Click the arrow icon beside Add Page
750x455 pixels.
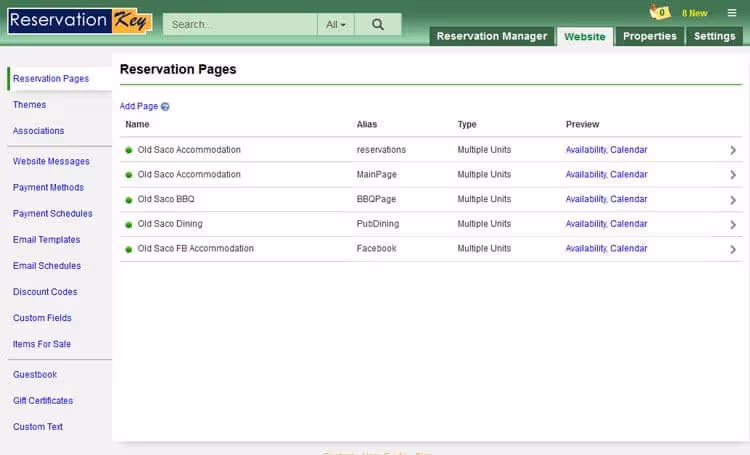165,106
